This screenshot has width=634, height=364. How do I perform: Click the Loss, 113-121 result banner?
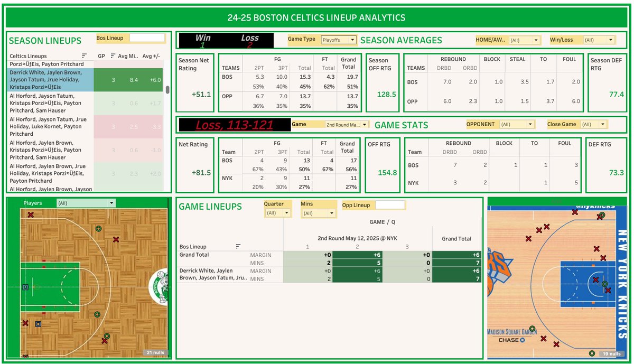click(x=235, y=125)
